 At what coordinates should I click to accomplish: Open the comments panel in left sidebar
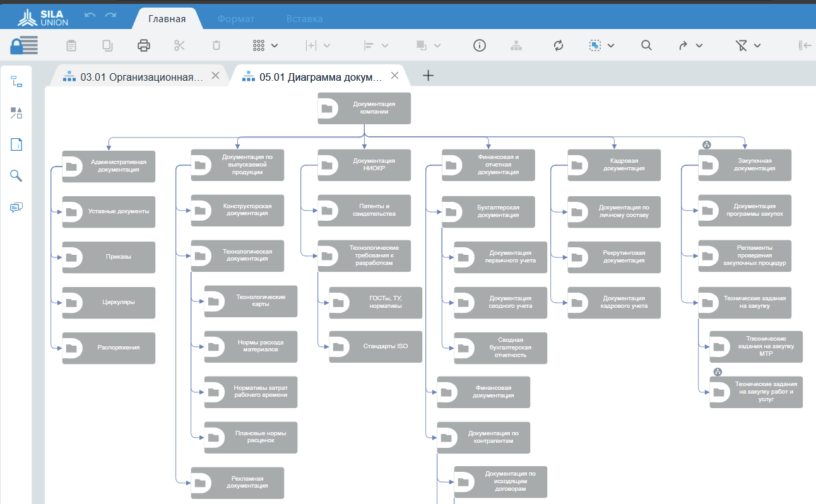pos(16,208)
